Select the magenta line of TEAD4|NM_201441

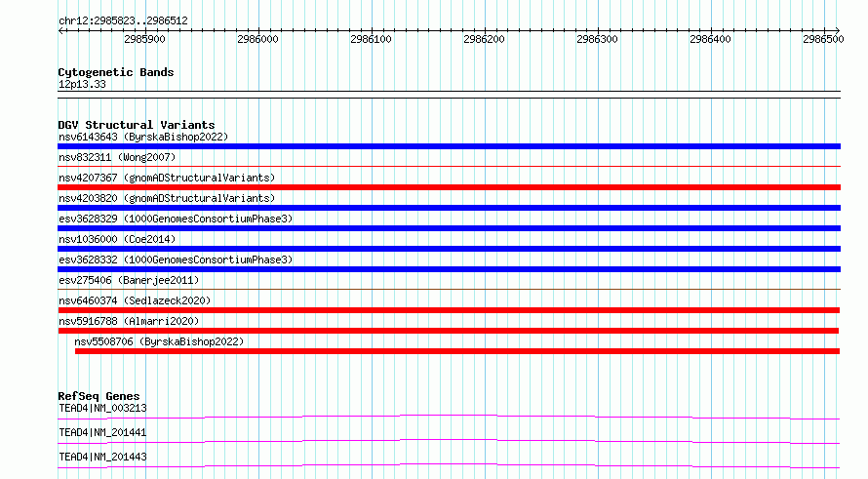(449, 441)
